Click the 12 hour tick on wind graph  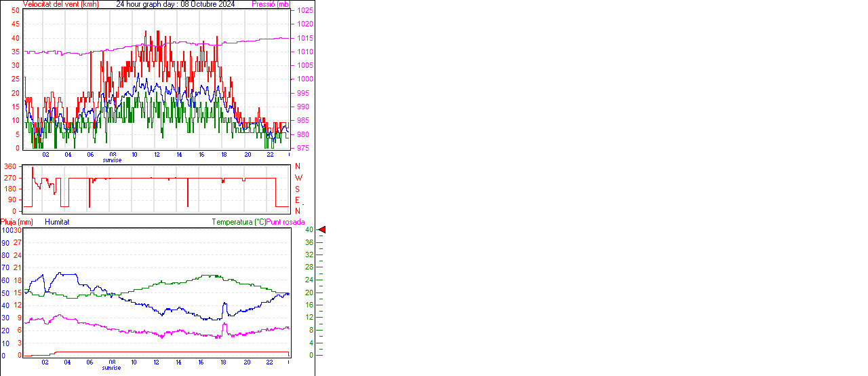tap(157, 155)
